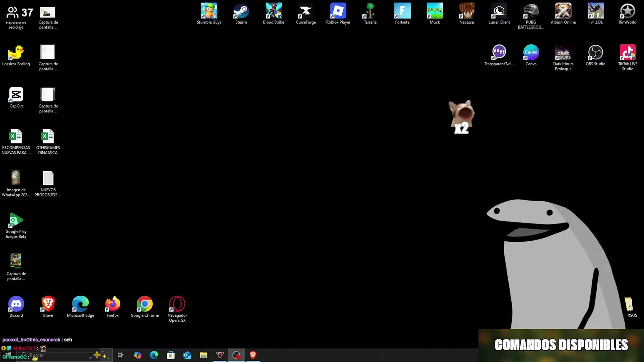Open File Explorer from the taskbar

(203, 355)
